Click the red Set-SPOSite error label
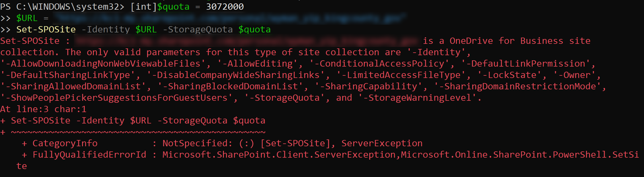The width and height of the screenshot is (644, 177). click(x=30, y=41)
